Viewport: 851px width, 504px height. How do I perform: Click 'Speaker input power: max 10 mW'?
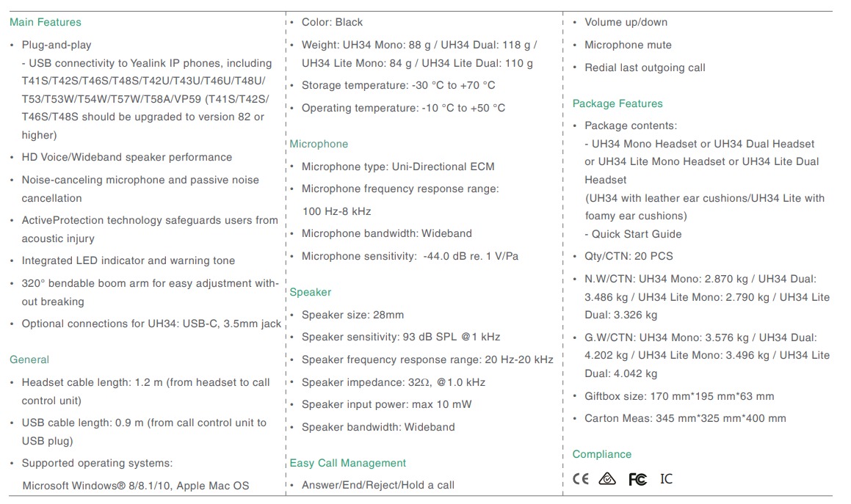click(x=386, y=405)
